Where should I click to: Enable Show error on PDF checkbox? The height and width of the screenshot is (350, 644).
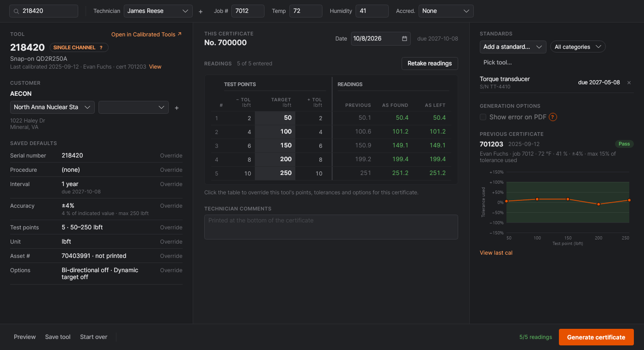[x=483, y=117]
